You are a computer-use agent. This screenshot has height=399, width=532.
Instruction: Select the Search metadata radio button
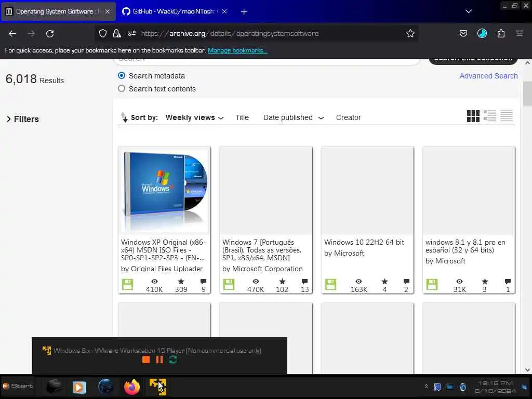(121, 75)
